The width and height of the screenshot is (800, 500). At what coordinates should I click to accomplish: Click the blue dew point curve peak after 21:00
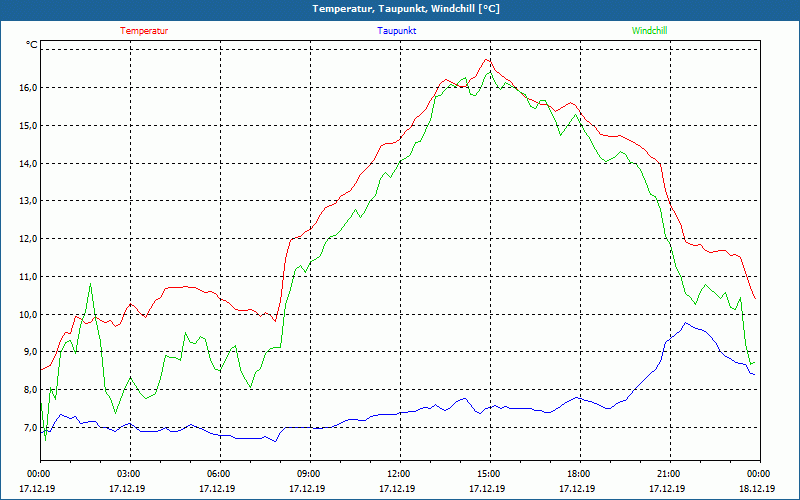tap(686, 323)
